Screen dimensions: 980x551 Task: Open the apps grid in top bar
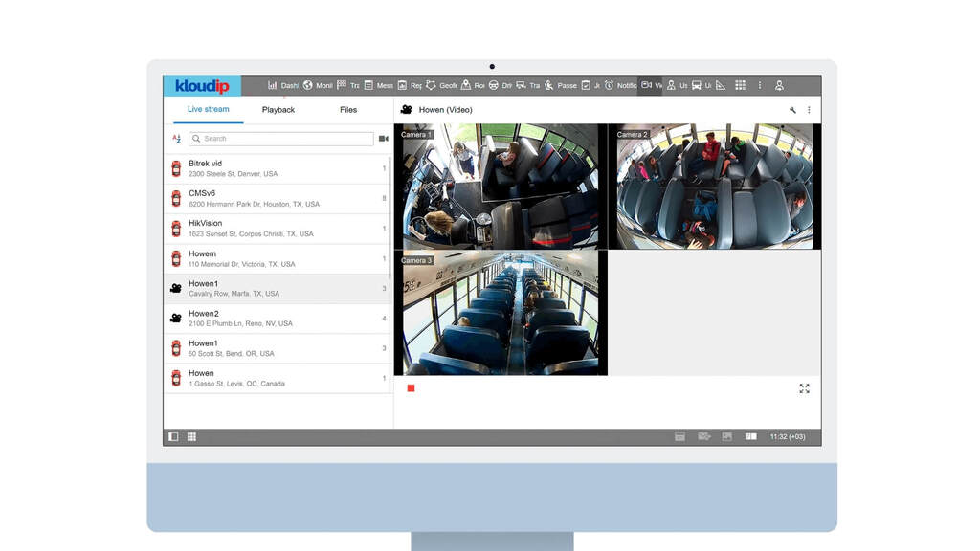pyautogui.click(x=740, y=85)
